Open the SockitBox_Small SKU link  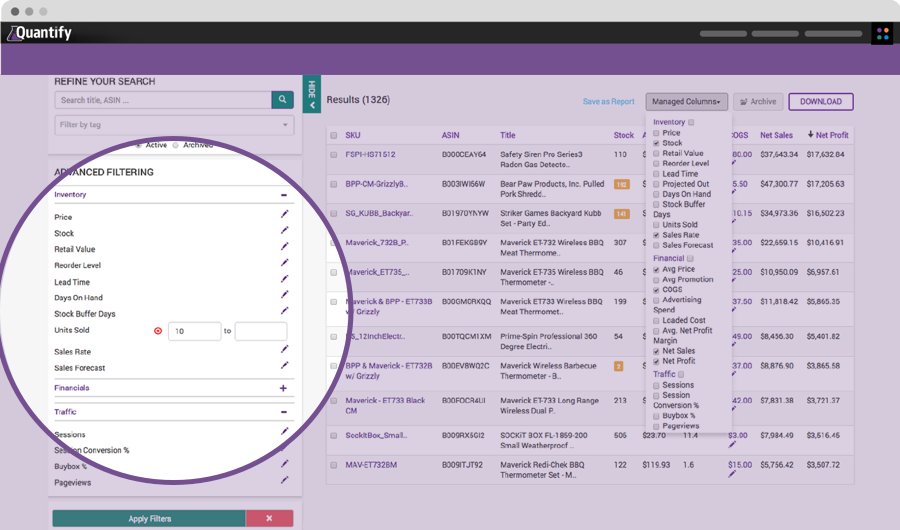coord(376,435)
